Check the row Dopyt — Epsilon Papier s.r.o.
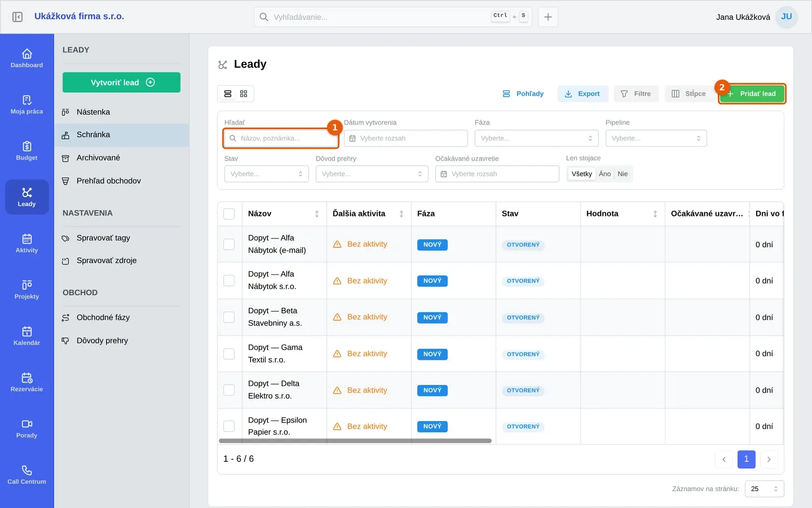Image resolution: width=812 pixels, height=508 pixels. [x=229, y=426]
